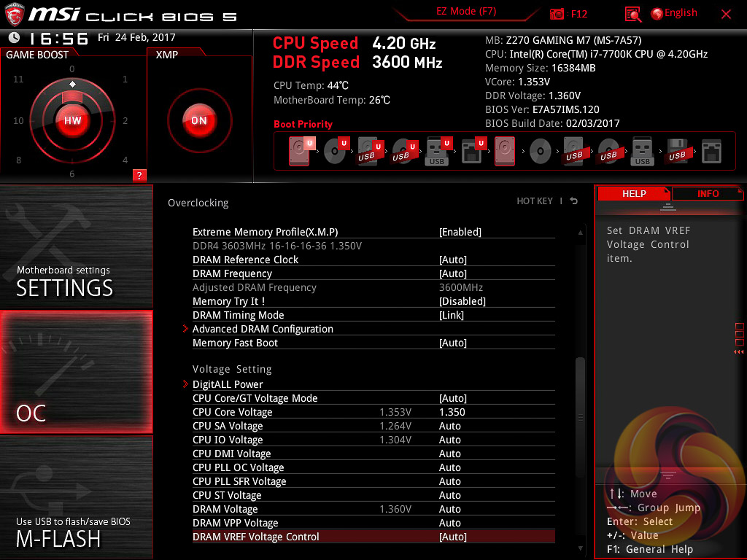Image resolution: width=747 pixels, height=560 pixels.
Task: Edit the CPU PLL SFR Voltage value
Action: click(x=449, y=481)
